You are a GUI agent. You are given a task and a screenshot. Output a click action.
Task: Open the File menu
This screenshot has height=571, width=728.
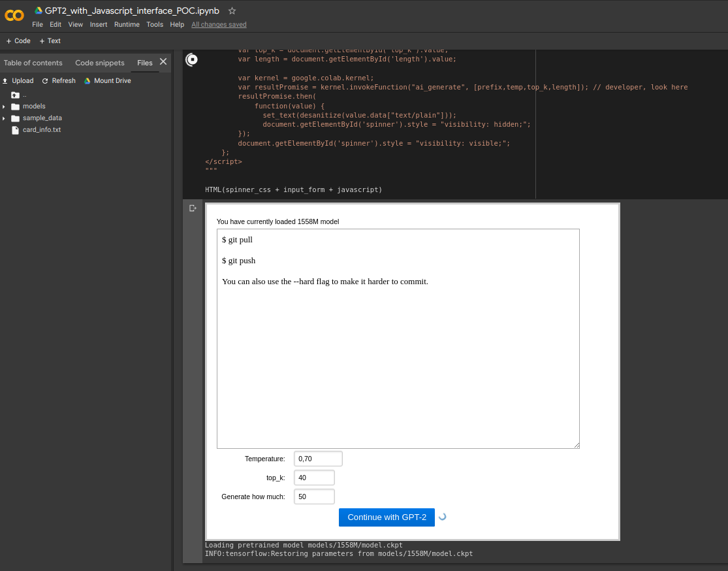tap(37, 25)
